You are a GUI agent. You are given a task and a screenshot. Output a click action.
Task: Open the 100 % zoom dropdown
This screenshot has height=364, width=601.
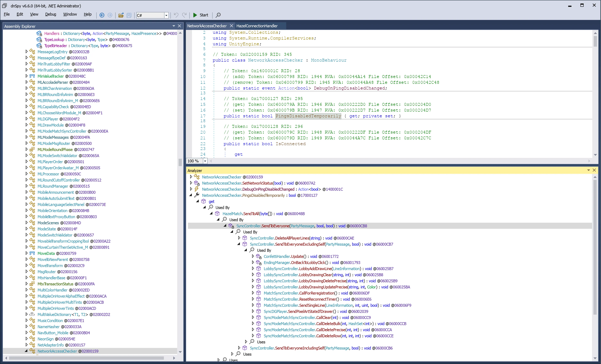(205, 161)
